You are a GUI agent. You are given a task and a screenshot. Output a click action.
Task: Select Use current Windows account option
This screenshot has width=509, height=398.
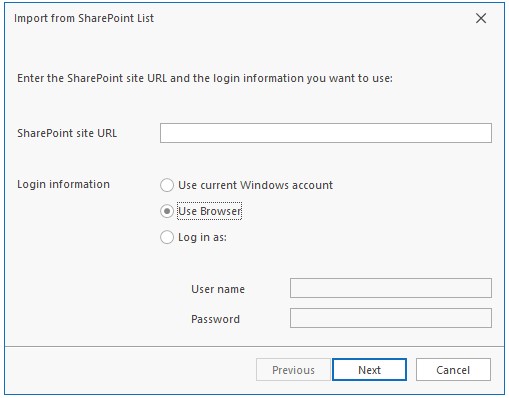[246, 185]
